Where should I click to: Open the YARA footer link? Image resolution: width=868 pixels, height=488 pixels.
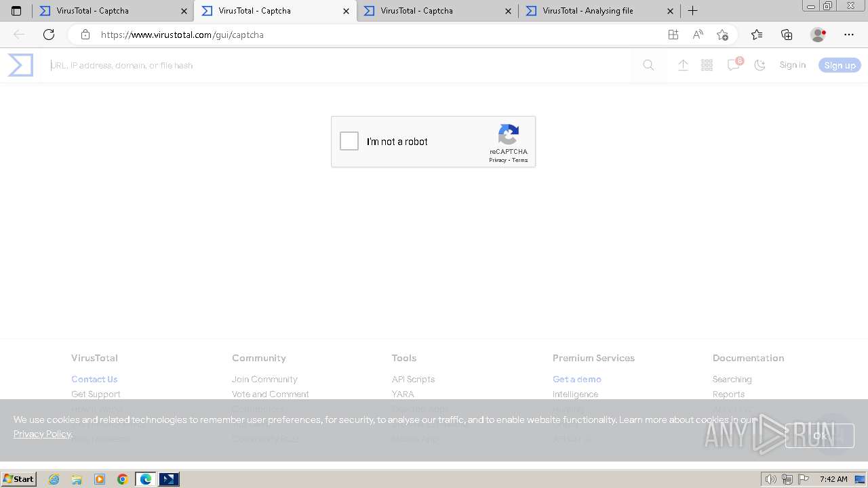click(x=403, y=394)
